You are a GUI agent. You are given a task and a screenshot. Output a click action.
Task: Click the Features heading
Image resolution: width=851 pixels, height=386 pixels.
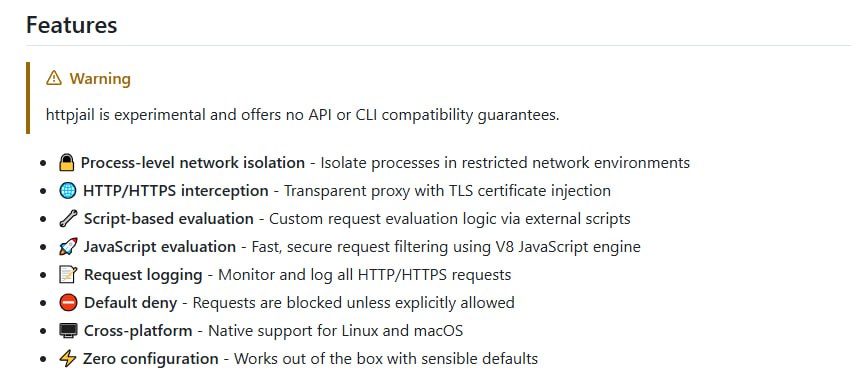pyautogui.click(x=72, y=25)
